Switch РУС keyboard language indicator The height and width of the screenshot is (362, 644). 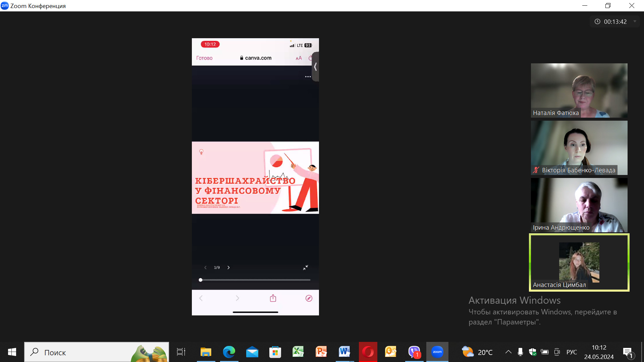572,352
